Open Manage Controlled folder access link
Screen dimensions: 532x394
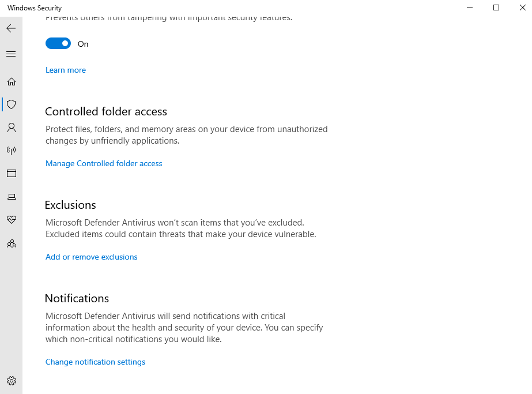pyautogui.click(x=104, y=163)
